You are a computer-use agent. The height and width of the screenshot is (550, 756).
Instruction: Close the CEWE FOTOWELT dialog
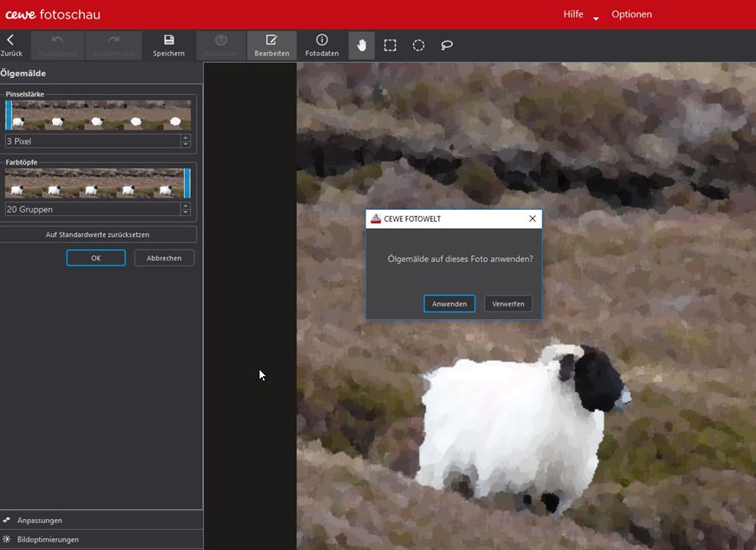pyautogui.click(x=532, y=218)
